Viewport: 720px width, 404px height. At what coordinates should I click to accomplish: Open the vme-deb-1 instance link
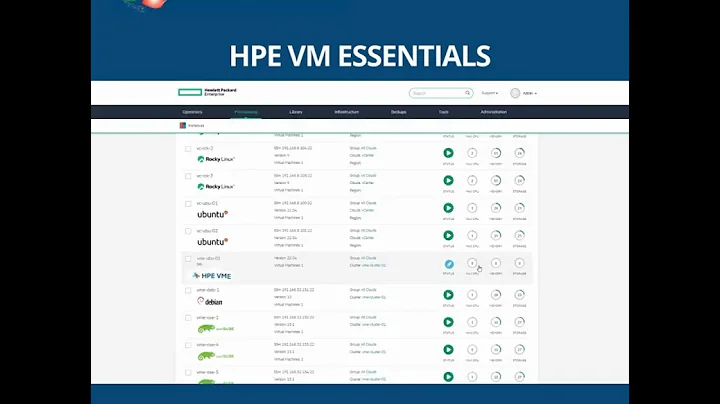point(208,290)
